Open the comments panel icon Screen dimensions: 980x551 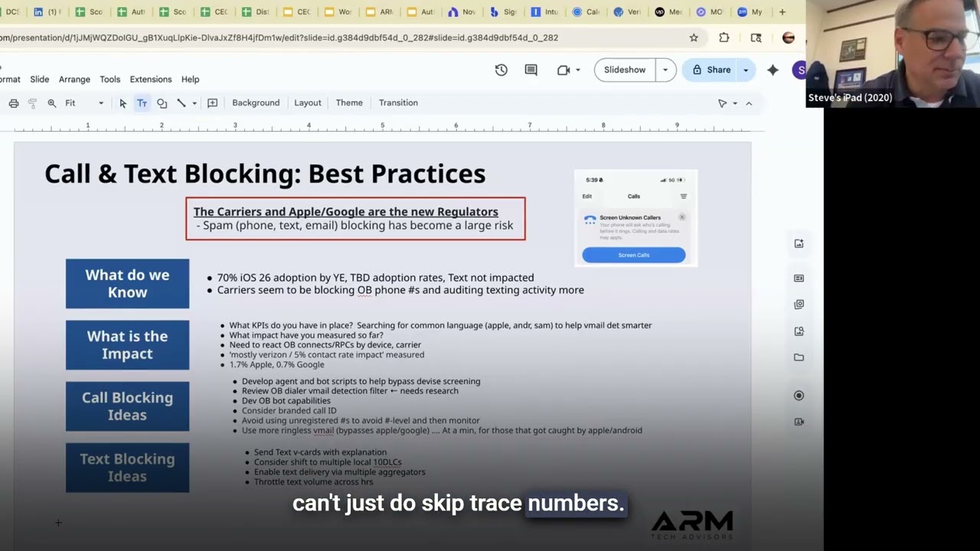pyautogui.click(x=531, y=70)
